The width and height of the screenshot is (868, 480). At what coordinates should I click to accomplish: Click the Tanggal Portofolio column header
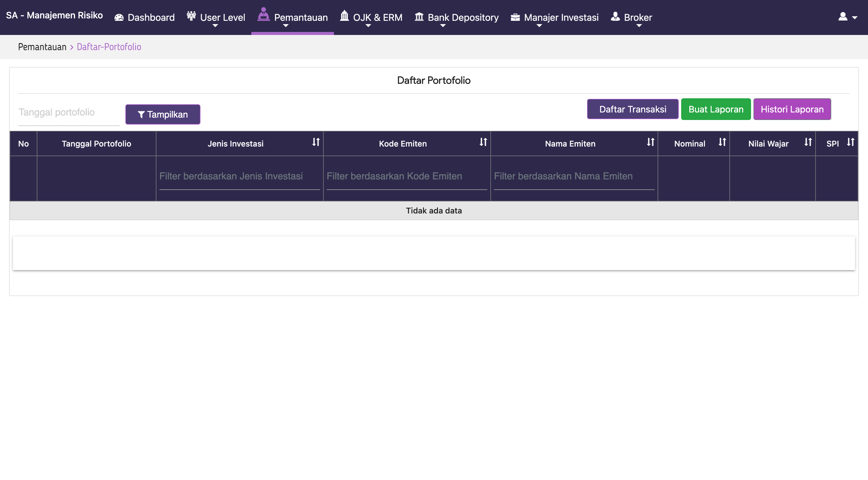96,144
